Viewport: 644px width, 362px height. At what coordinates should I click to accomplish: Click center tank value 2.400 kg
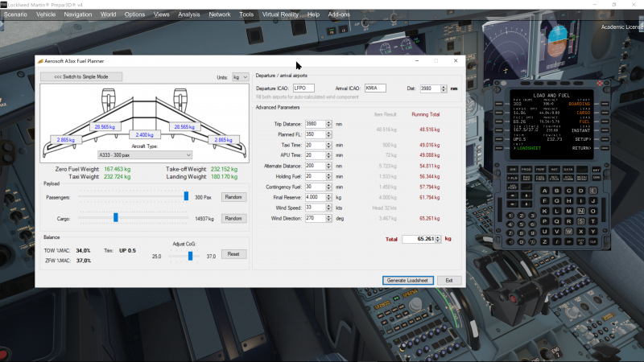tap(145, 135)
